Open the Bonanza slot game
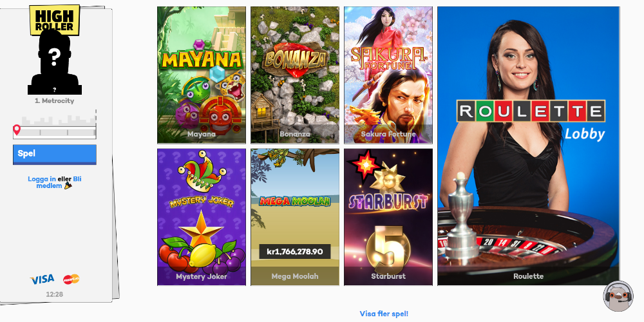This screenshot has height=322, width=644. click(295, 75)
